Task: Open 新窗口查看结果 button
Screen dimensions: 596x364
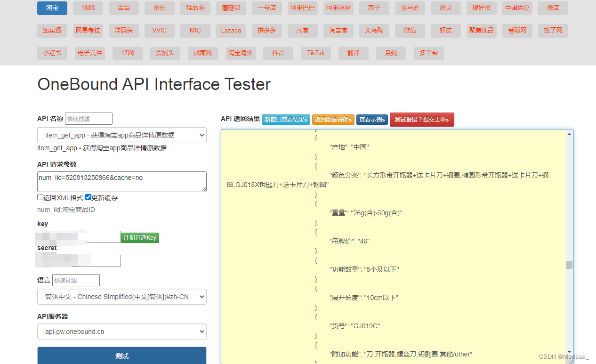Action: click(x=286, y=120)
